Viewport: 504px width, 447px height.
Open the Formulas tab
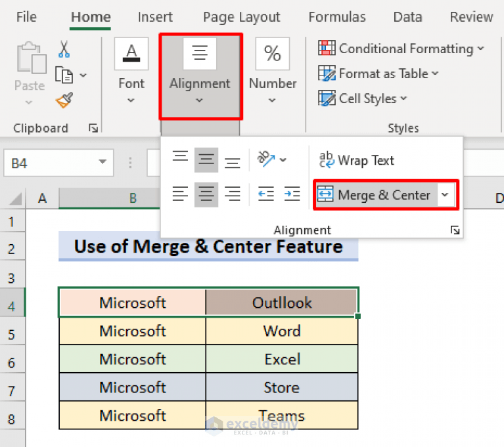pos(337,17)
